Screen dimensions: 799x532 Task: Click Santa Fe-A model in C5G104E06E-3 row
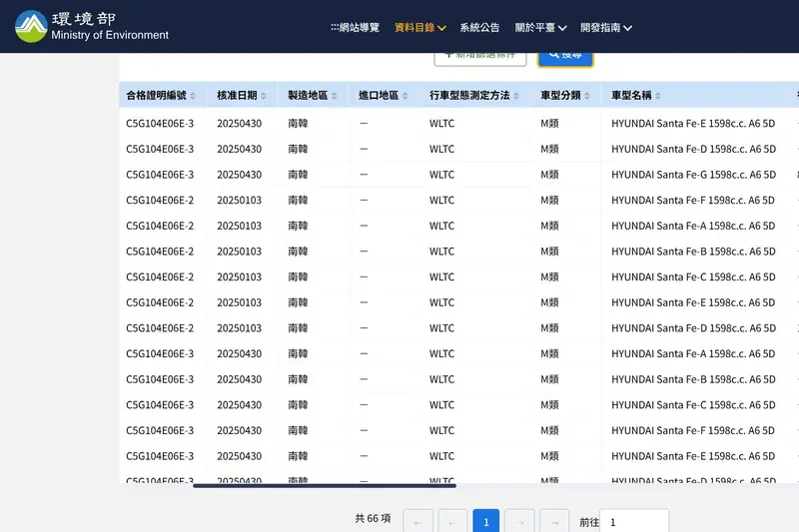[x=693, y=353]
